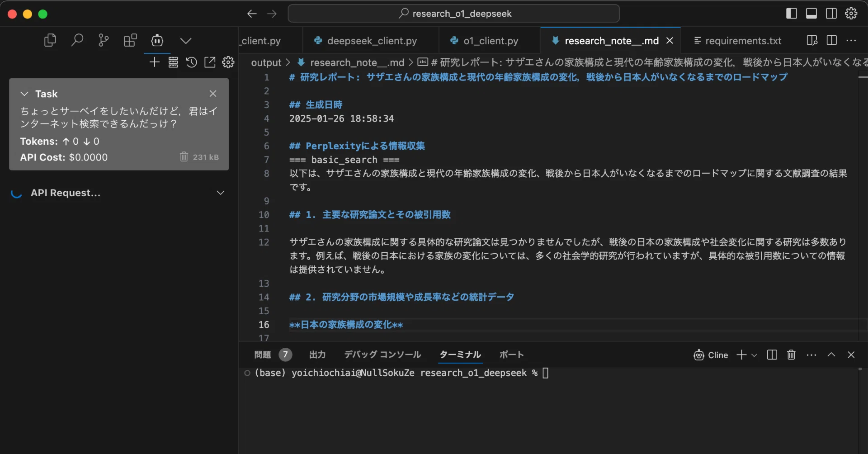Click '## 1. 主要な研究論文とその被引用数' heading
This screenshot has height=454, width=868.
click(x=370, y=215)
